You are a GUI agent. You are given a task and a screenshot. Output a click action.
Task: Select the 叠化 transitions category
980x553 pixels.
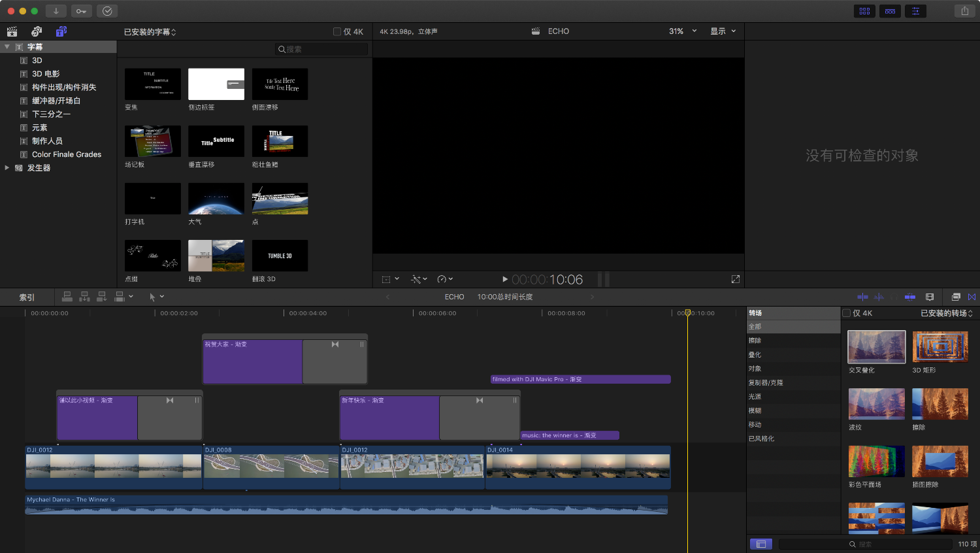click(794, 355)
